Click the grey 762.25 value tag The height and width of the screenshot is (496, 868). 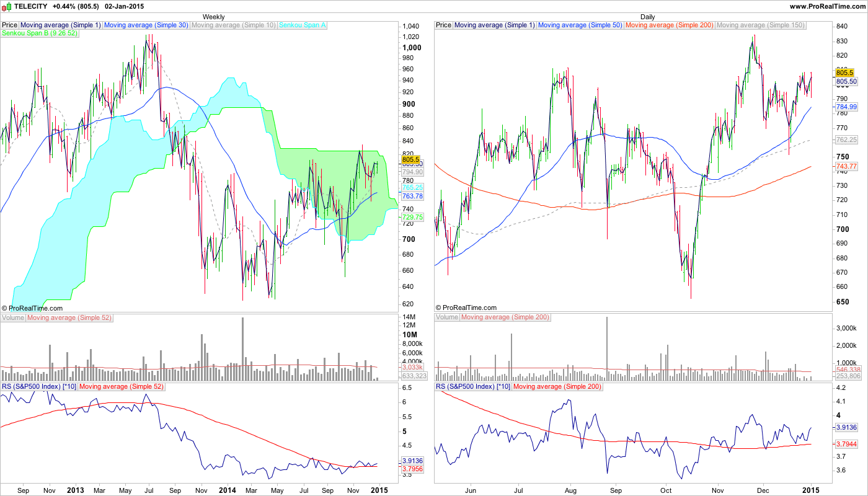point(847,140)
